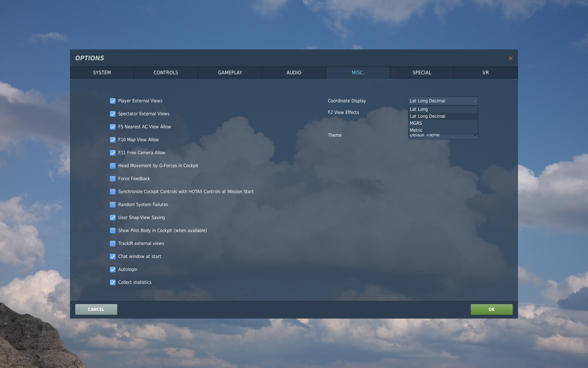The width and height of the screenshot is (588, 368).
Task: Disable Player External Views
Action: (112, 100)
